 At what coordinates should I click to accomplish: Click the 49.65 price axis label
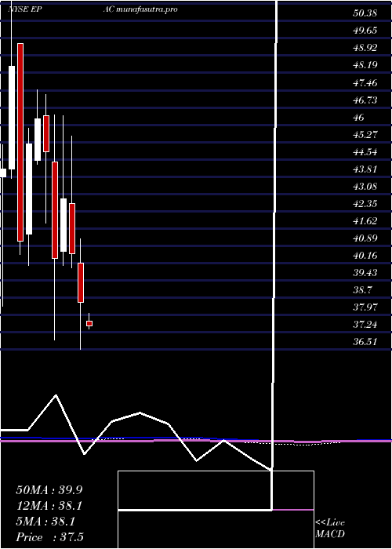[365, 31]
